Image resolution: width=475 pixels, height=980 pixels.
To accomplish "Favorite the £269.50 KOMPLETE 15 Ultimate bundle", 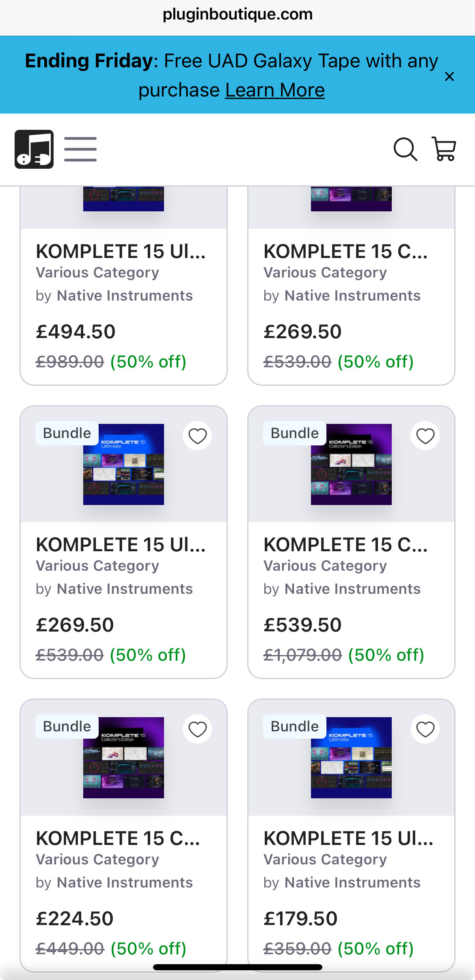I will pyautogui.click(x=198, y=436).
